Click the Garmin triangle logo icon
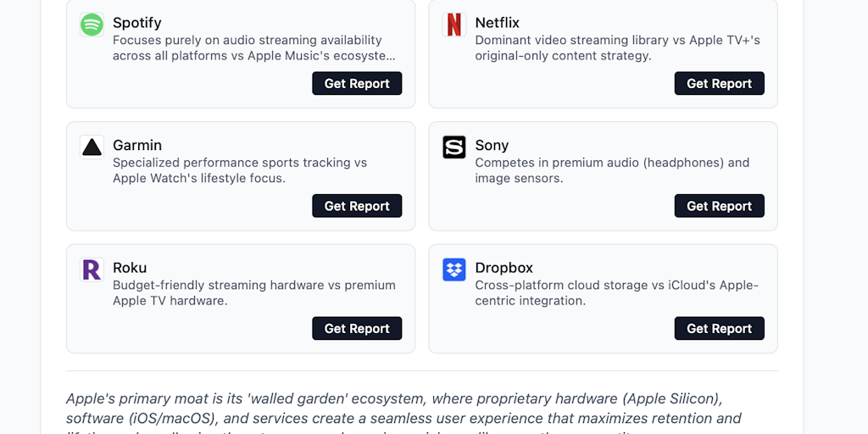 [x=92, y=147]
